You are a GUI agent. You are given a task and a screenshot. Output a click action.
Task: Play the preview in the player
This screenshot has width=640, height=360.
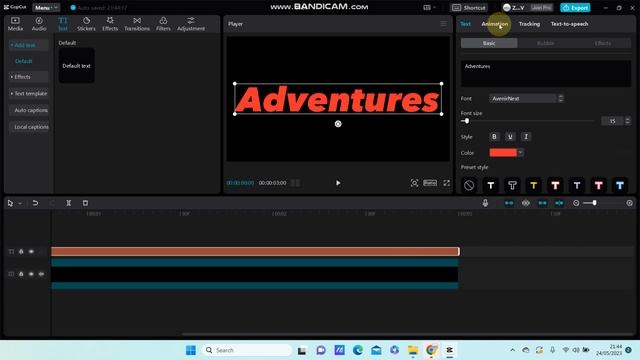click(338, 183)
